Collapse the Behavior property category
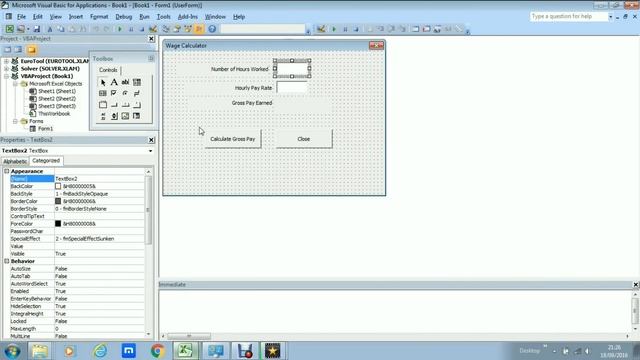 coord(7,261)
